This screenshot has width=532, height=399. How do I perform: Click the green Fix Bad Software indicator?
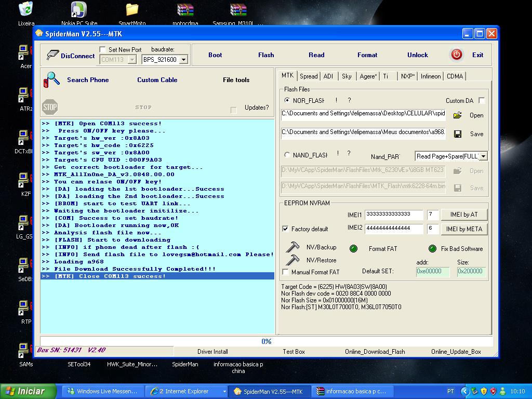(x=432, y=249)
